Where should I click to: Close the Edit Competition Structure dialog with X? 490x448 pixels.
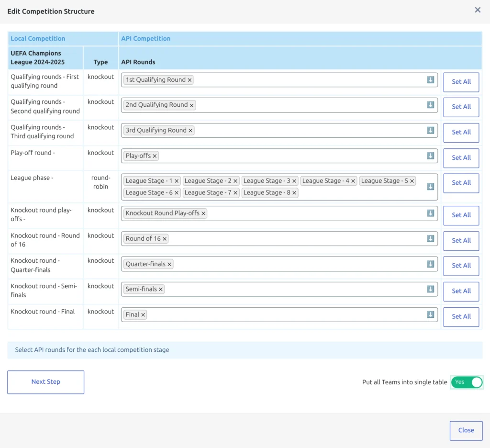pos(478,10)
